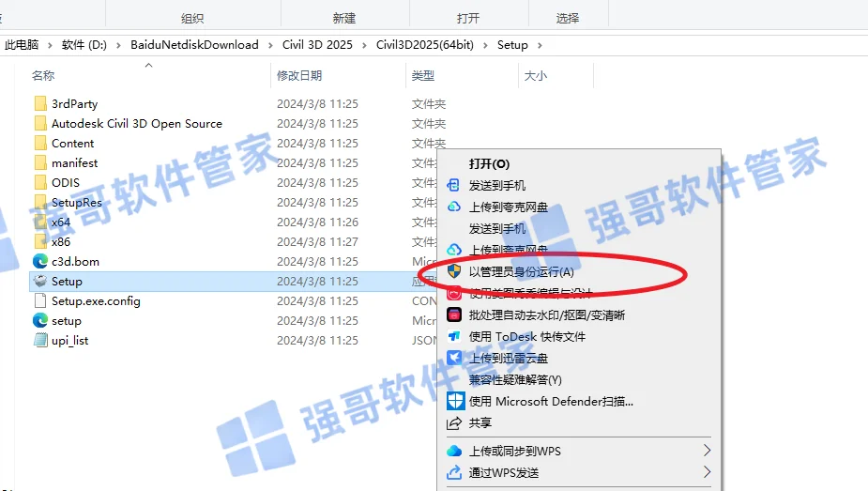The height and width of the screenshot is (491, 868).
Task: Click the 2024/3/8 11:26 date of x64
Action: pos(317,222)
